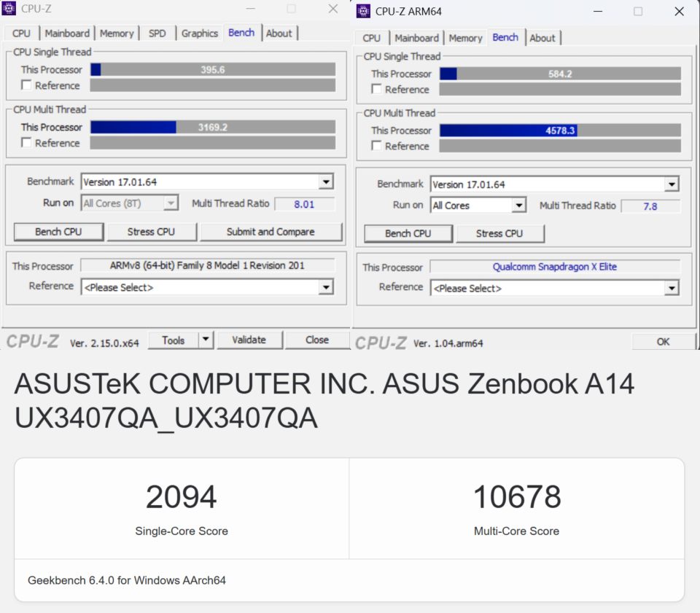The image size is (700, 613).
Task: Switch to CPU tab in left CPU-Z window
Action: pyautogui.click(x=21, y=34)
